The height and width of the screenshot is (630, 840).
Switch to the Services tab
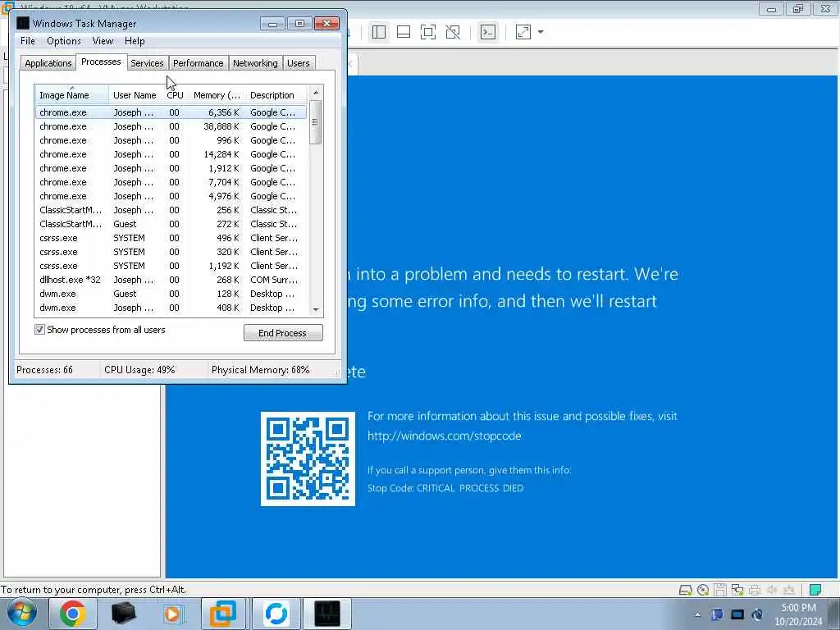pyautogui.click(x=147, y=63)
